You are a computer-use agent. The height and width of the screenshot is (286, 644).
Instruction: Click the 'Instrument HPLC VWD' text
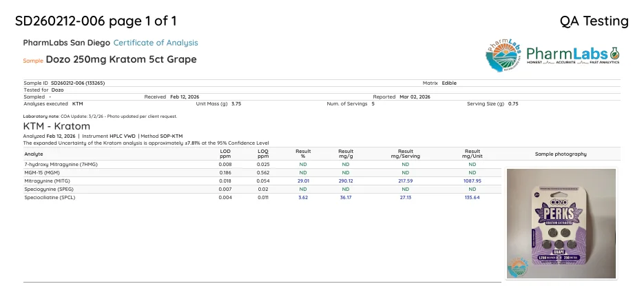pyautogui.click(x=109, y=136)
